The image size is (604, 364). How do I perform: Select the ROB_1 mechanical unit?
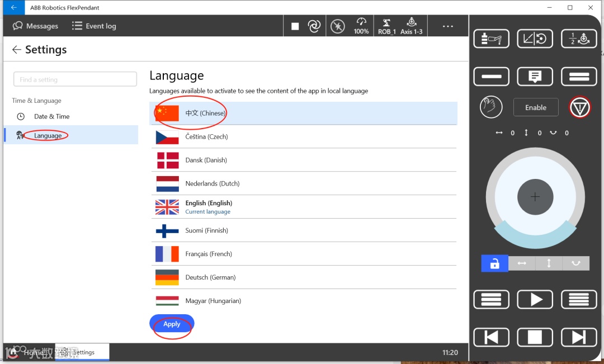(x=387, y=26)
